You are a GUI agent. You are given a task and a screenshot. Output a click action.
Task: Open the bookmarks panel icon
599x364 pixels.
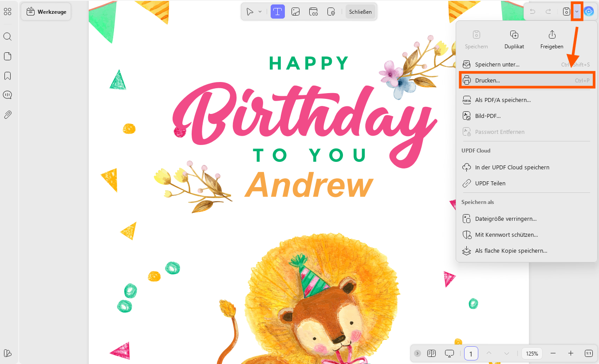pyautogui.click(x=8, y=76)
